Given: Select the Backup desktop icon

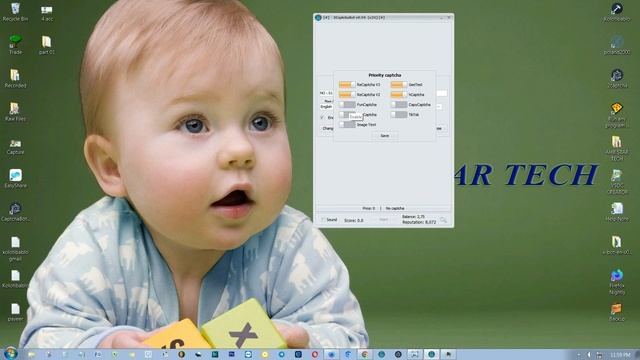Looking at the screenshot, I should (617, 312).
